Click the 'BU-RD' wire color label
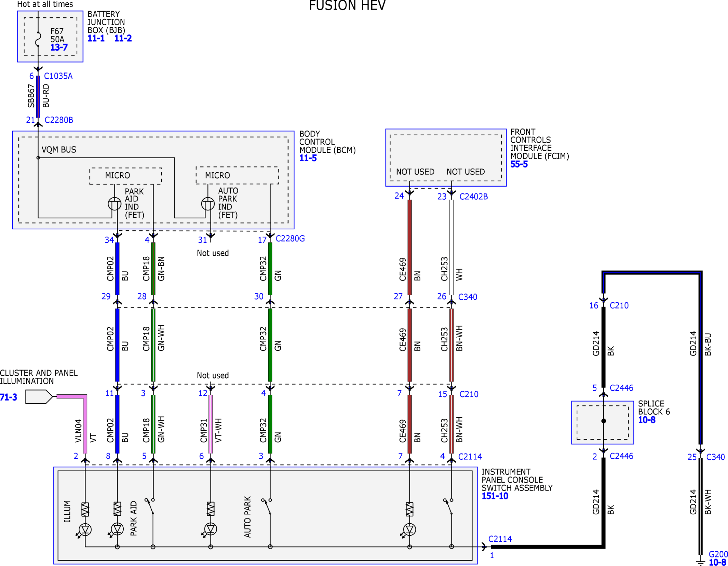 [x=46, y=96]
